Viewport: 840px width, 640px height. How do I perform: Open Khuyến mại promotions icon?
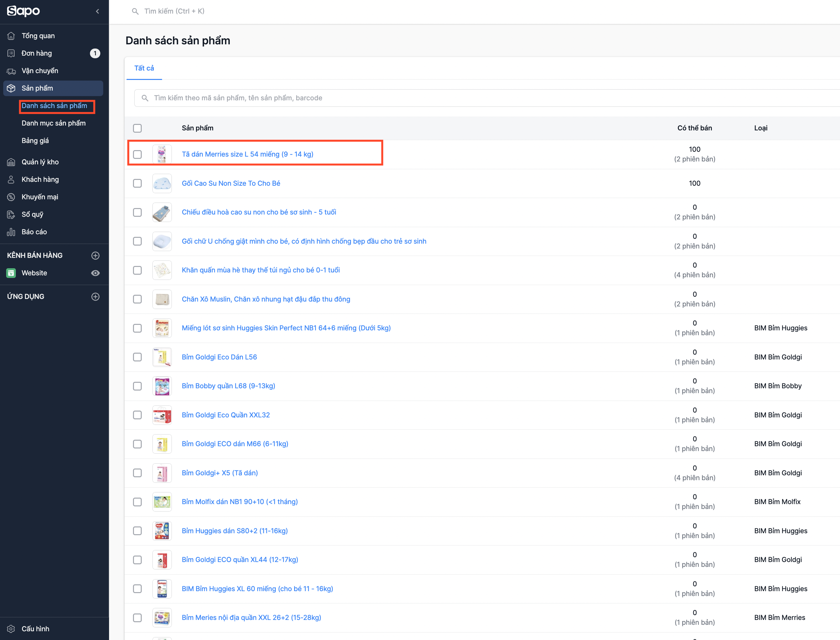click(x=11, y=197)
